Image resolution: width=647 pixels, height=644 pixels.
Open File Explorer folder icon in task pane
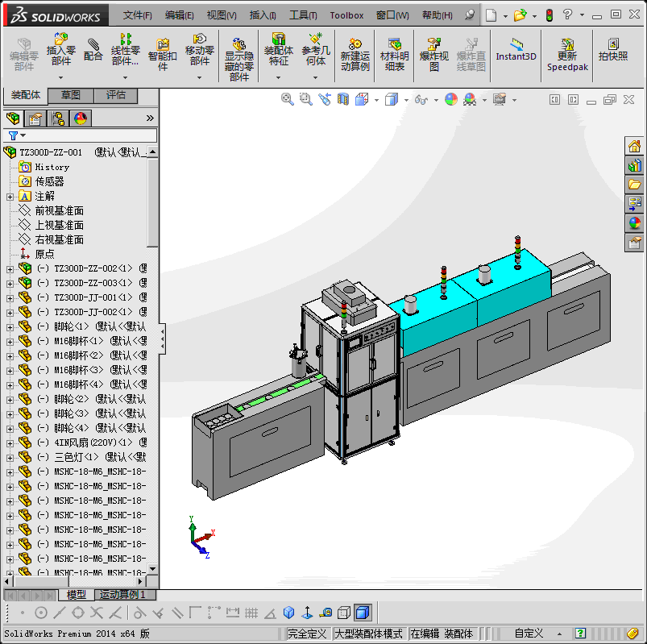634,184
